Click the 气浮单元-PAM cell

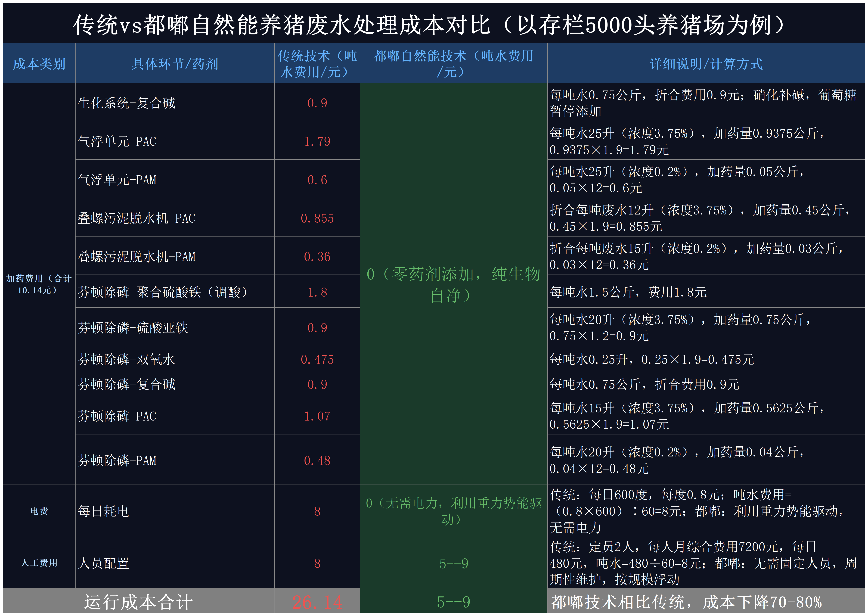[117, 179]
